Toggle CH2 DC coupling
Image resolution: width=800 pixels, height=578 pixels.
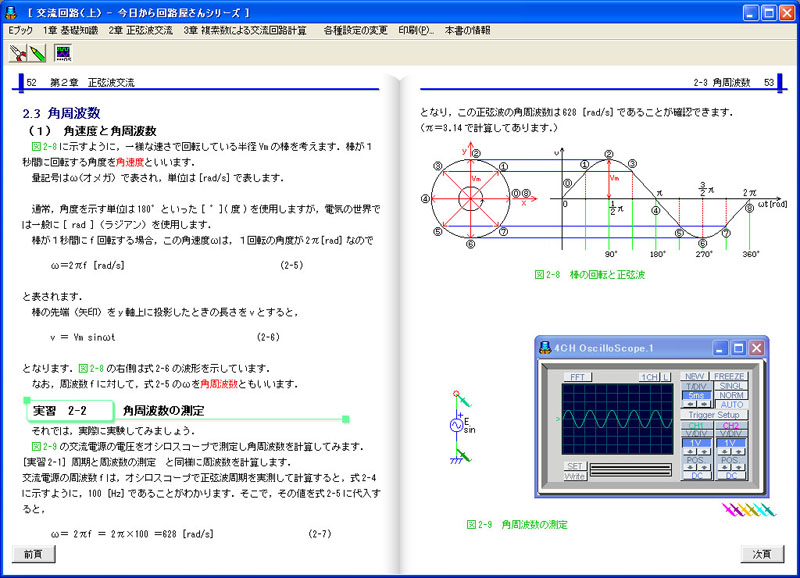click(x=731, y=476)
